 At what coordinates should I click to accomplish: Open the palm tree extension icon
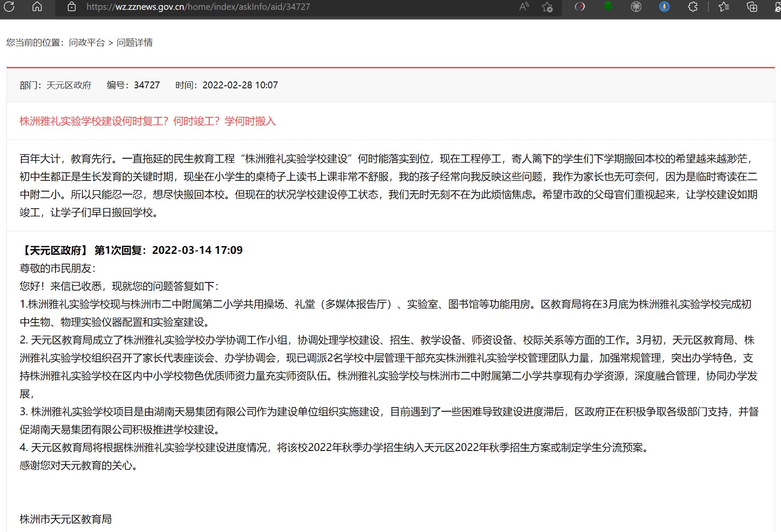tap(636, 7)
